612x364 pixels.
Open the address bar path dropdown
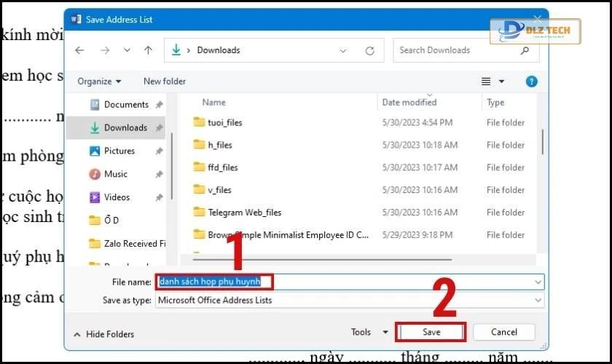pos(343,50)
